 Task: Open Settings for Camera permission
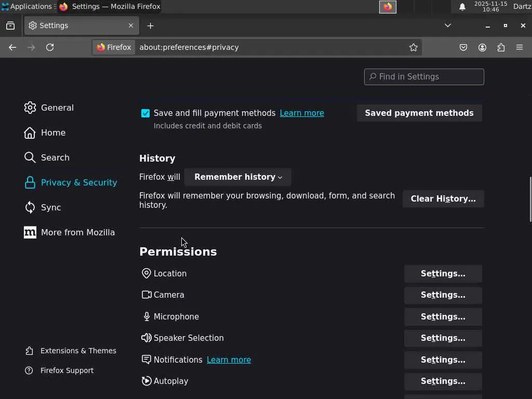443,295
